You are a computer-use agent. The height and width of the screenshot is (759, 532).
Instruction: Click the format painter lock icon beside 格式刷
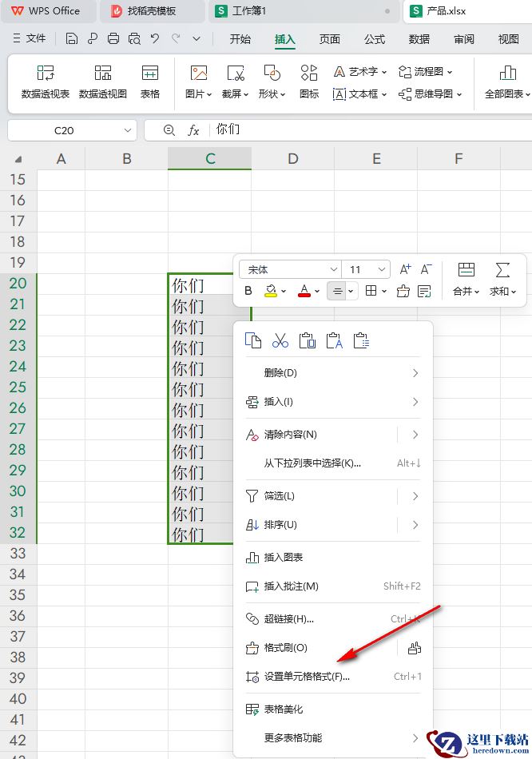click(415, 648)
